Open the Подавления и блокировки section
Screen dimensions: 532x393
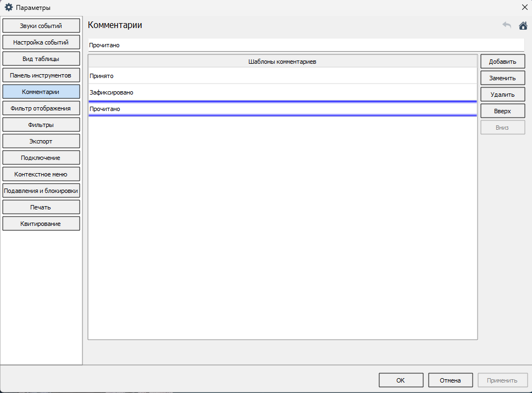point(41,191)
